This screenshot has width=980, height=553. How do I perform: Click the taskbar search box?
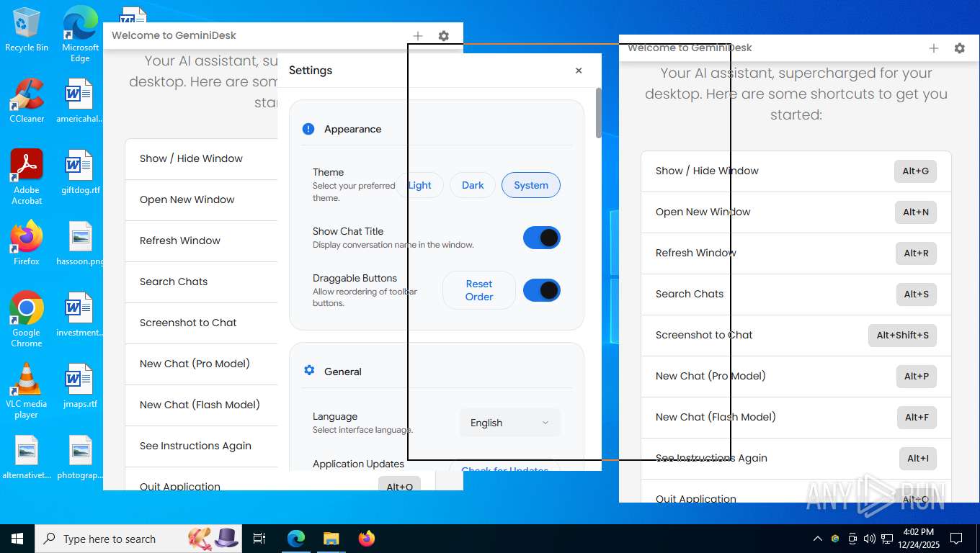[x=140, y=539]
